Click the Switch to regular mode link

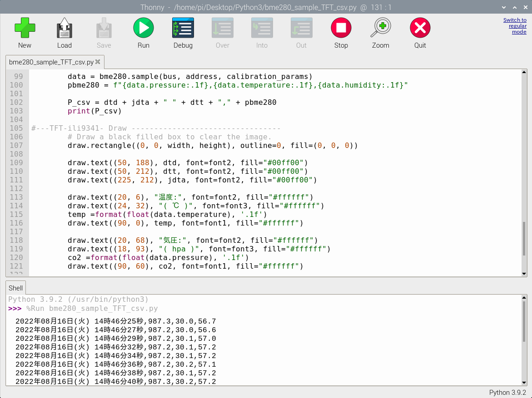[515, 26]
